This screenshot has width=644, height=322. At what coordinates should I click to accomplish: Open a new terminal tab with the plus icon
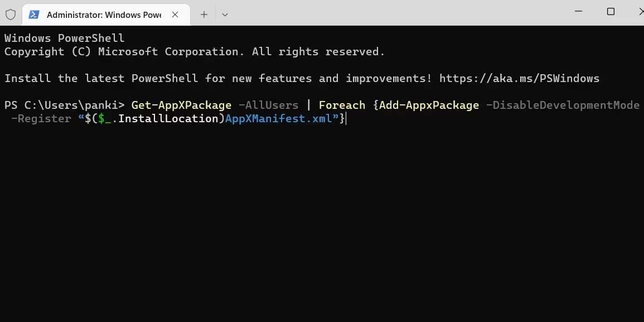tap(204, 15)
